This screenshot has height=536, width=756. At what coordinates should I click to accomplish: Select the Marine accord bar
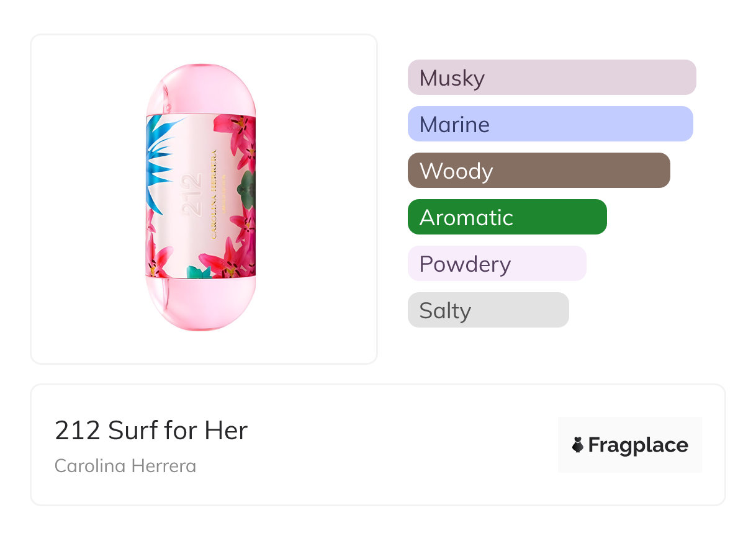550,124
